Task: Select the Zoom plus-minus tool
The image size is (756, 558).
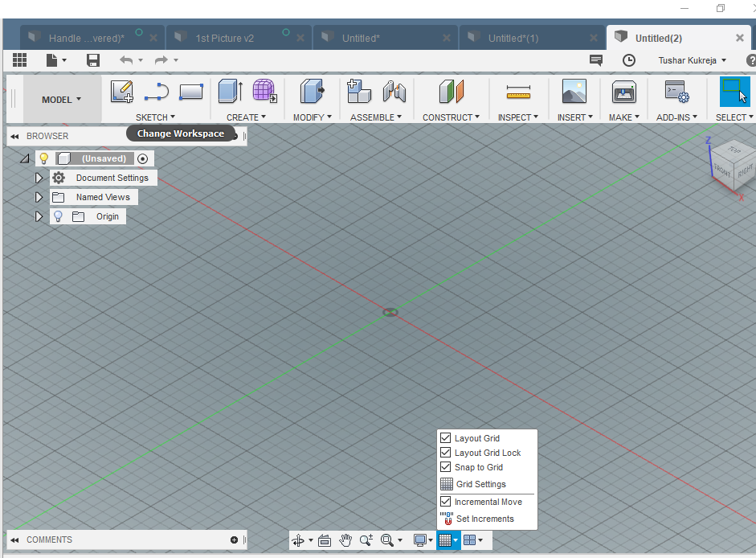Action: pos(366,540)
